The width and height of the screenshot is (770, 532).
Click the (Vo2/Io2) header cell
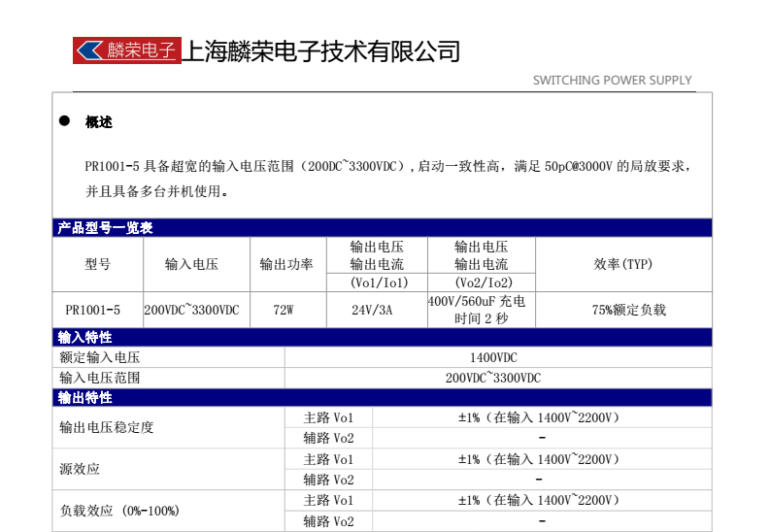(484, 283)
